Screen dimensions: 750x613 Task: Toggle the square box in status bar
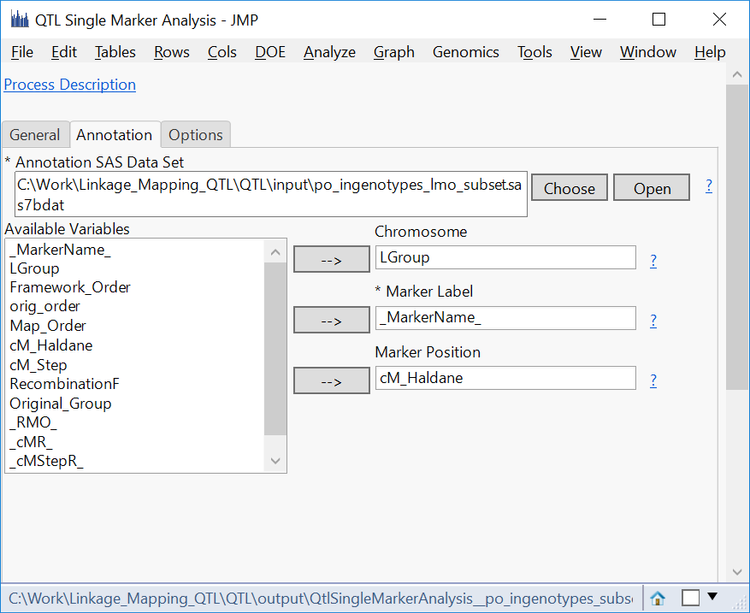coord(691,598)
